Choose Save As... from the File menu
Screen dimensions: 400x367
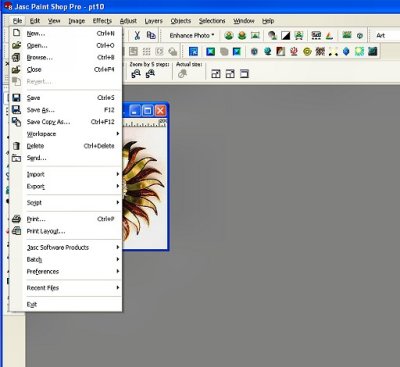coord(66,110)
